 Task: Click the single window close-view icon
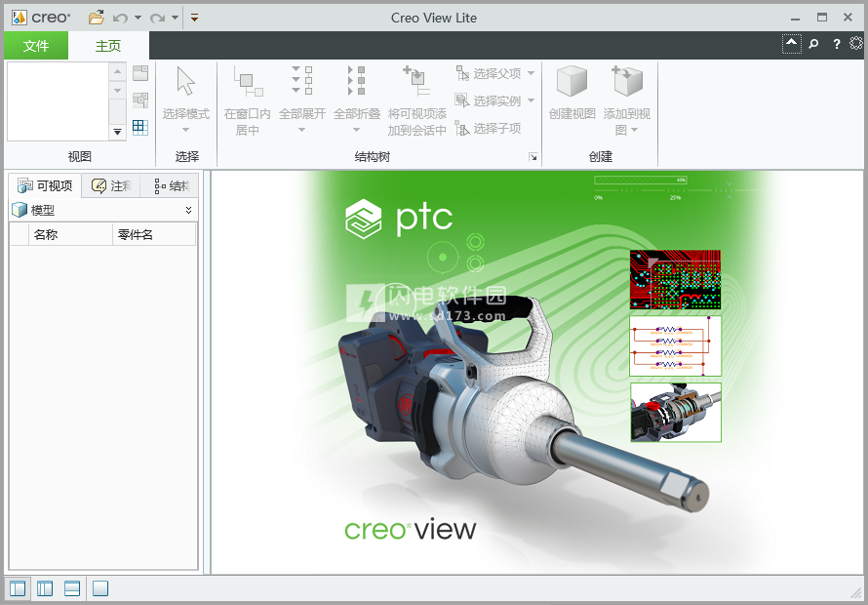pyautogui.click(x=140, y=73)
